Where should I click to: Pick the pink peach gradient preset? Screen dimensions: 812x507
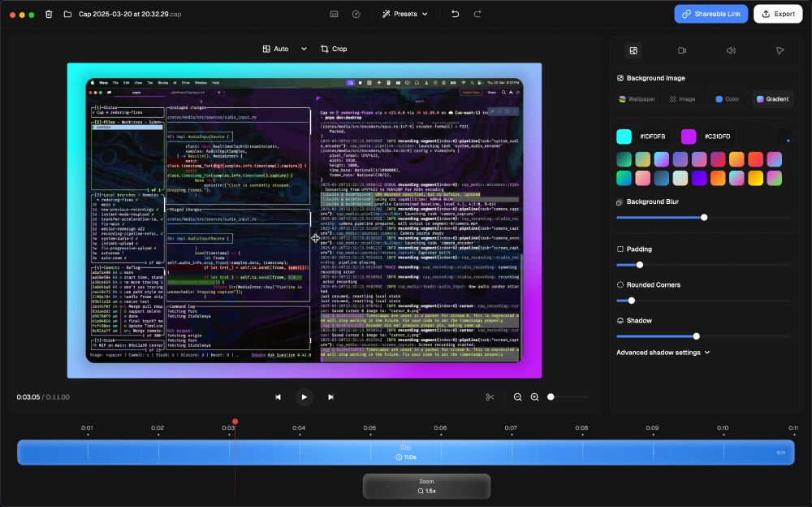[642, 178]
